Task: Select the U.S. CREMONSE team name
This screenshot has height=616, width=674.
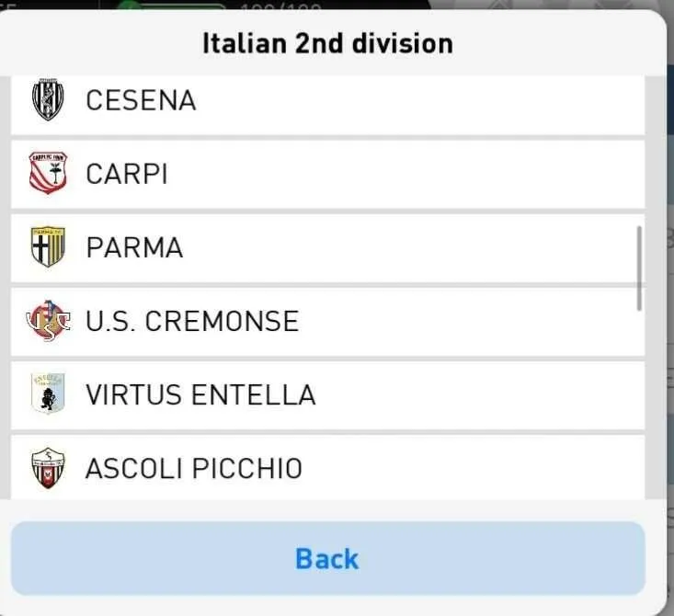Action: [192, 321]
